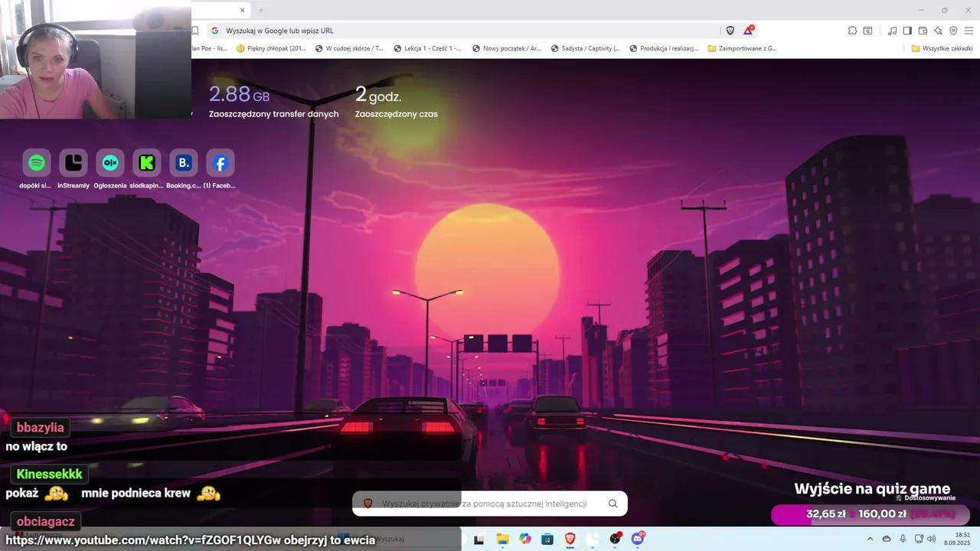This screenshot has height=551, width=980.
Task: Open Microsoft Store from the taskbar
Action: [547, 539]
